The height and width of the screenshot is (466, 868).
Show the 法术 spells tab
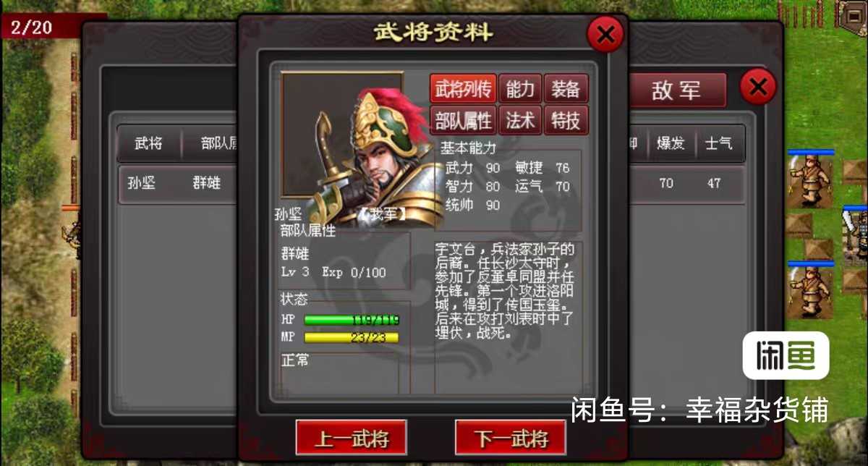click(x=520, y=120)
